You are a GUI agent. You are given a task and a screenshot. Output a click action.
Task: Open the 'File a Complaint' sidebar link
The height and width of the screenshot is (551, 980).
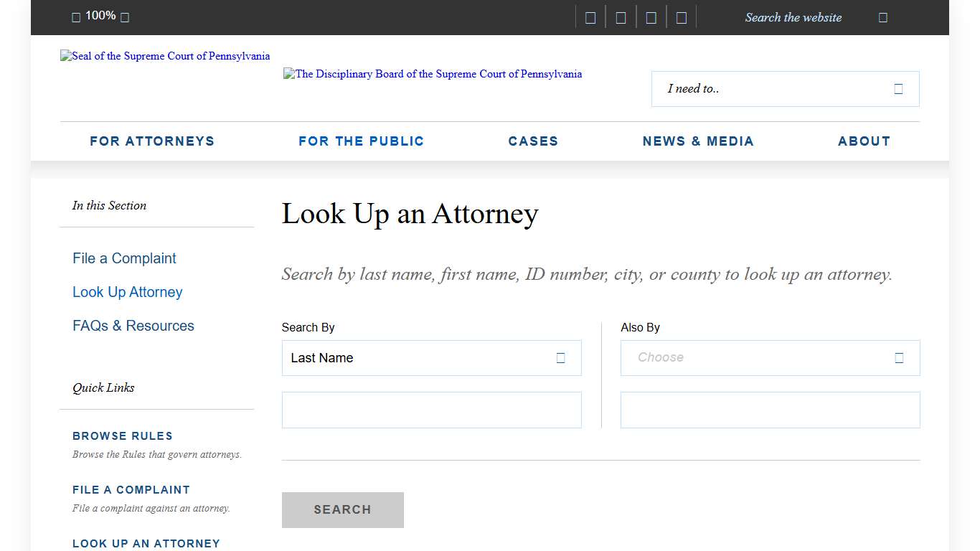click(123, 258)
